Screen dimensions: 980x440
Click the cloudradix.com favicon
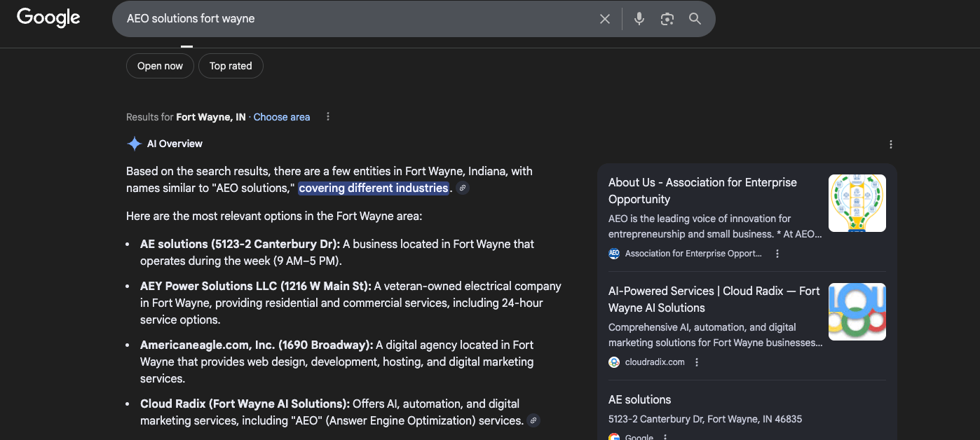613,362
